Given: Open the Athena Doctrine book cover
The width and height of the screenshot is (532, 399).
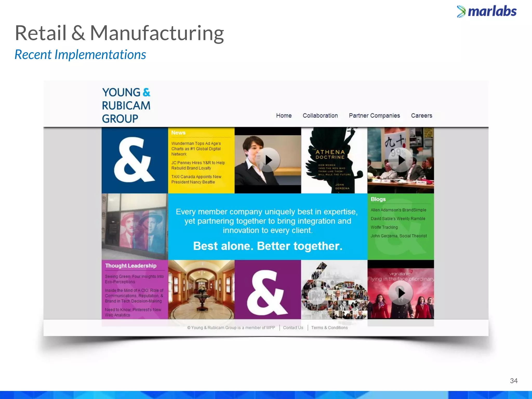Looking at the screenshot, I should coord(334,160).
